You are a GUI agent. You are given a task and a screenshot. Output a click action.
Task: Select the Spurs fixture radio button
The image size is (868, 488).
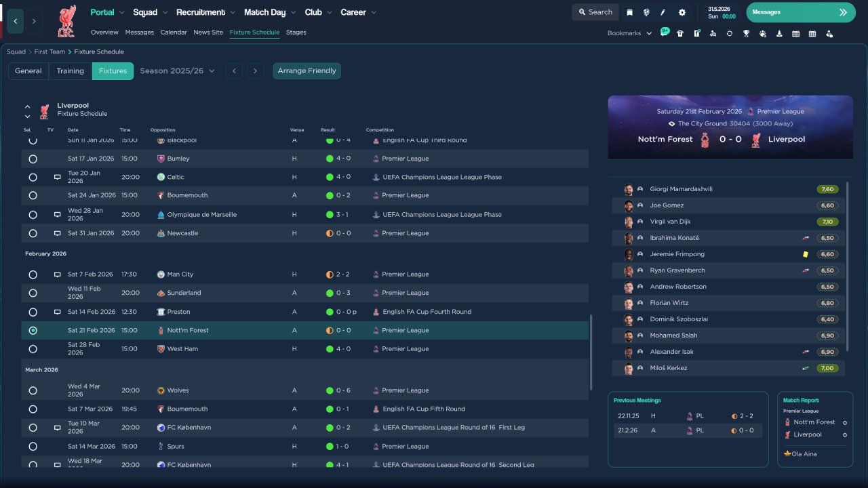pos(33,447)
